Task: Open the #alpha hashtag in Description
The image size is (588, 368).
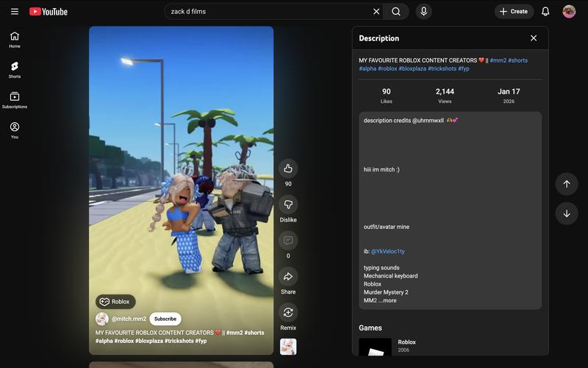Action: click(367, 68)
